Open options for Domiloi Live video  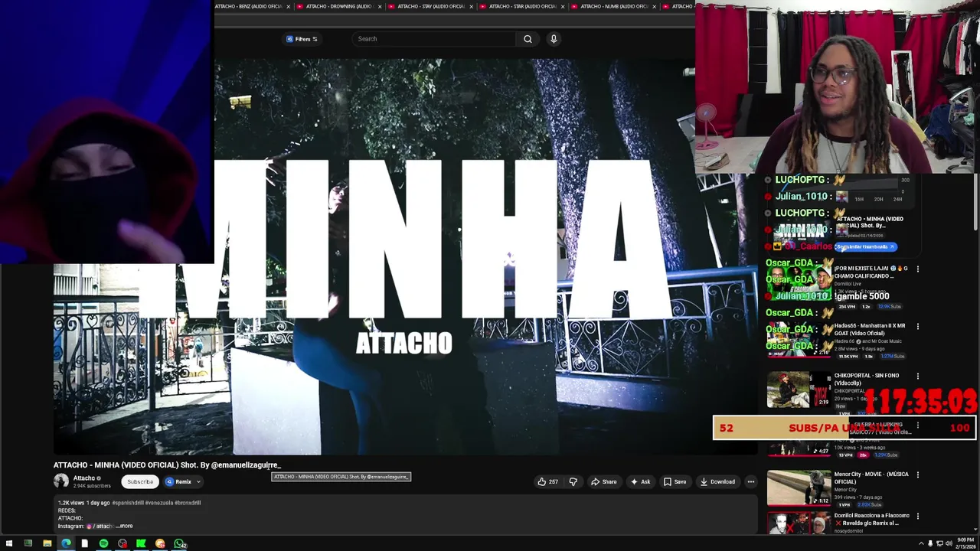coord(917,269)
